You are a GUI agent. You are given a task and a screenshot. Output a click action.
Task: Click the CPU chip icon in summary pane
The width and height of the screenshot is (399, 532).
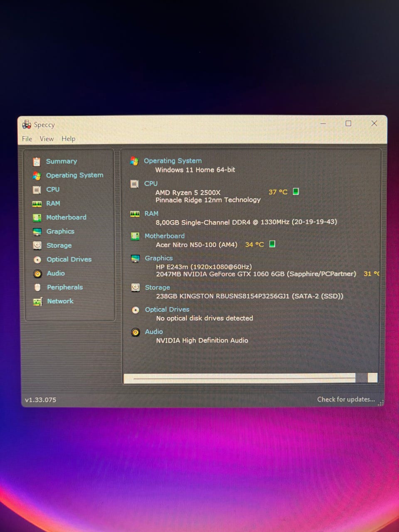point(135,184)
